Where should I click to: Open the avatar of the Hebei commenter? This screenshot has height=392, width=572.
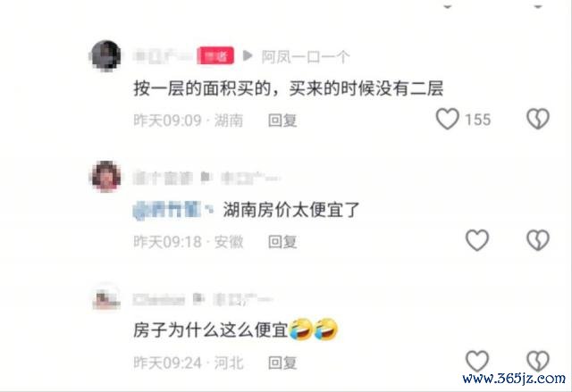point(105,297)
